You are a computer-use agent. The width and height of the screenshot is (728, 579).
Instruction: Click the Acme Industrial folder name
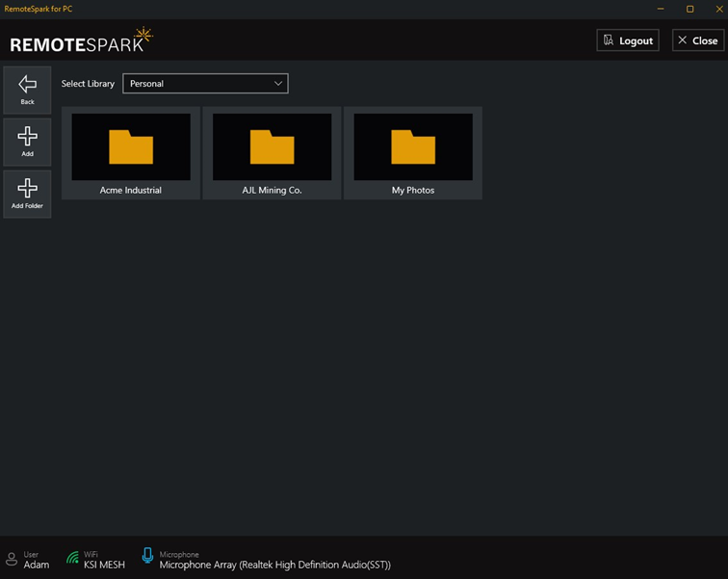pos(131,190)
